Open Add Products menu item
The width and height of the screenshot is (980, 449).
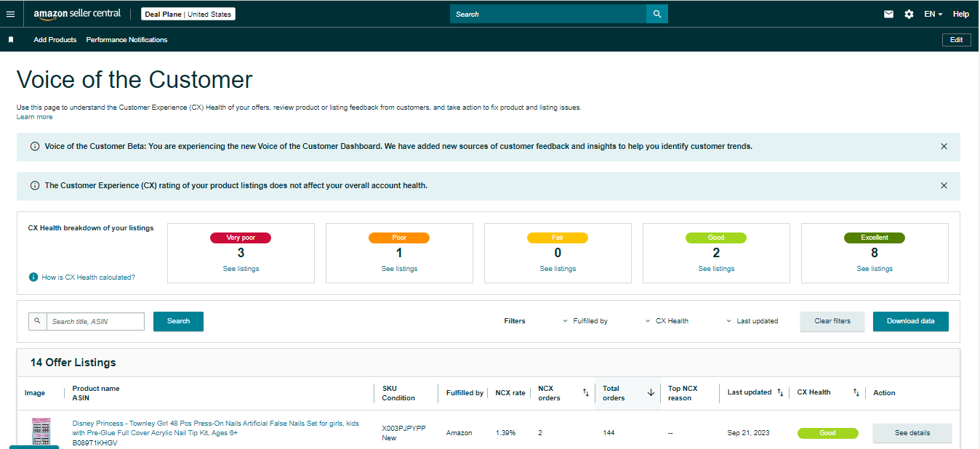tap(55, 40)
